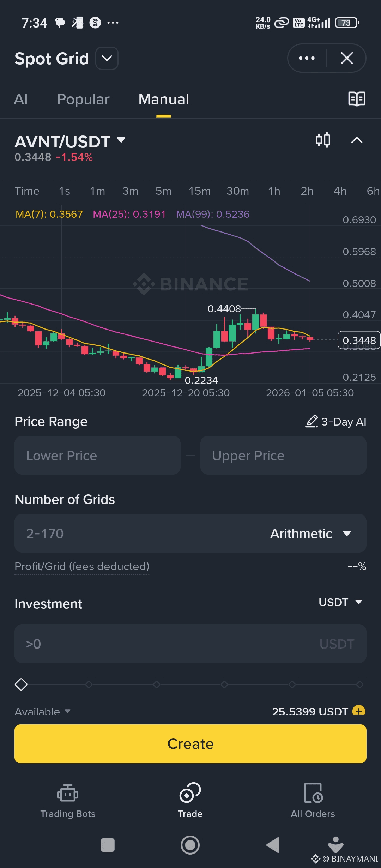Open the candlestick chart settings icon
This screenshot has height=868, width=381.
click(x=323, y=140)
